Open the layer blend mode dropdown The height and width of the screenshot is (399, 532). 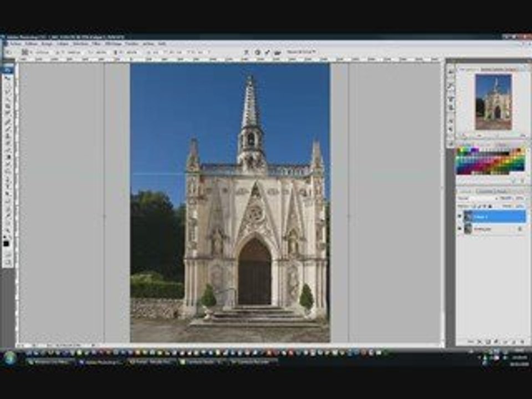(x=478, y=198)
